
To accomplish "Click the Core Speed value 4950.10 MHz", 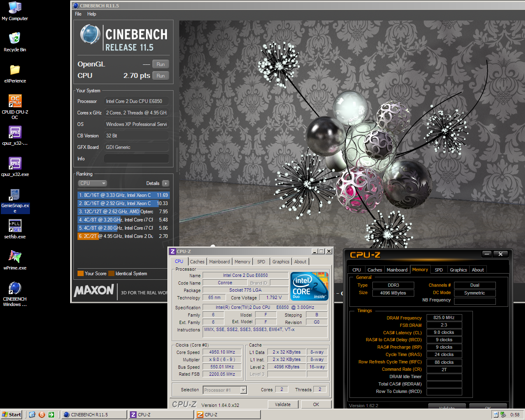I will (x=222, y=352).
